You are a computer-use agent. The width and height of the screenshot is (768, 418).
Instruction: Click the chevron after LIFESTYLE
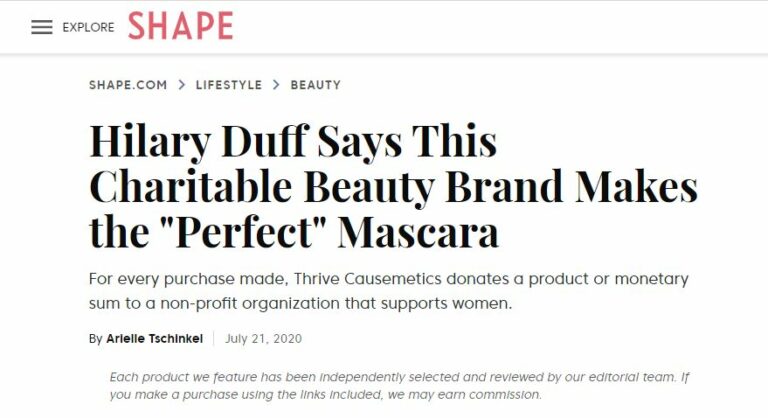pyautogui.click(x=276, y=85)
